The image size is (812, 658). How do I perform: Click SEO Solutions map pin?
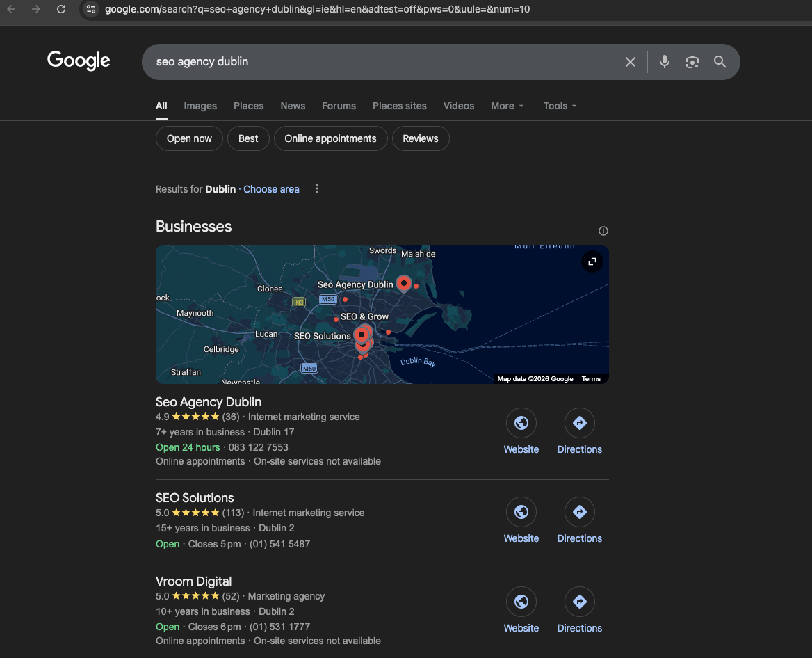362,335
